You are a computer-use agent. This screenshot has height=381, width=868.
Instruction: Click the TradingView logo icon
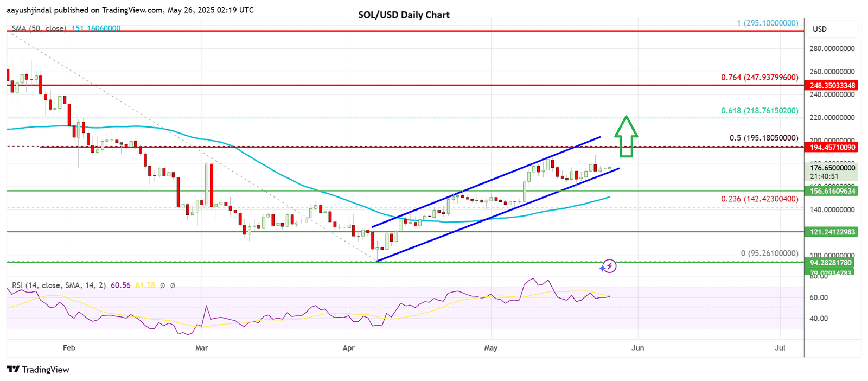pos(13,370)
